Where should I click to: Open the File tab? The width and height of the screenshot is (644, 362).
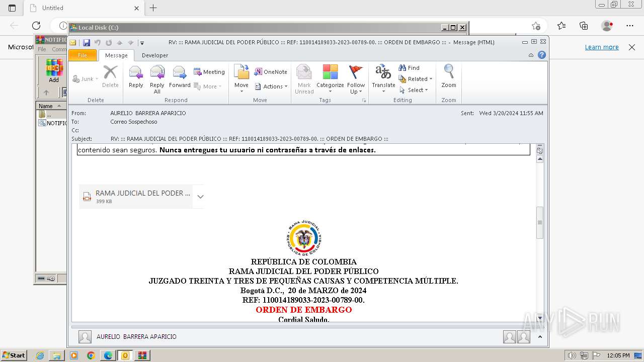tap(83, 55)
